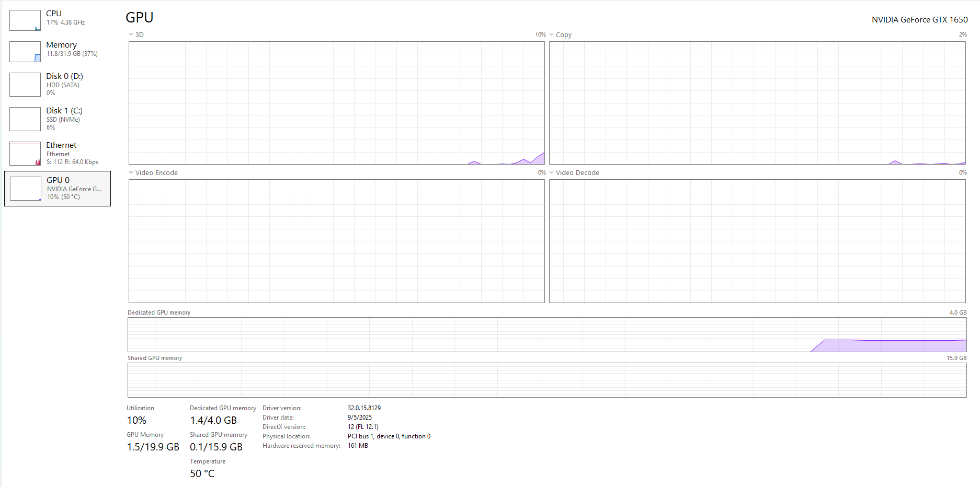980x487 pixels.
Task: Click the Shared GPU memory graph
Action: click(x=547, y=380)
